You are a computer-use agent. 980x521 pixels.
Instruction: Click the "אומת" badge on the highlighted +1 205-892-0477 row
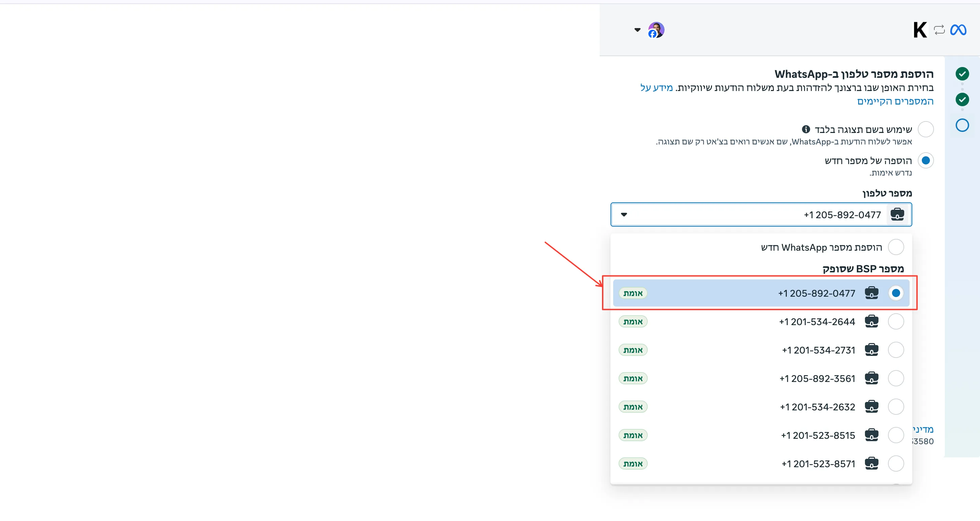tap(633, 293)
